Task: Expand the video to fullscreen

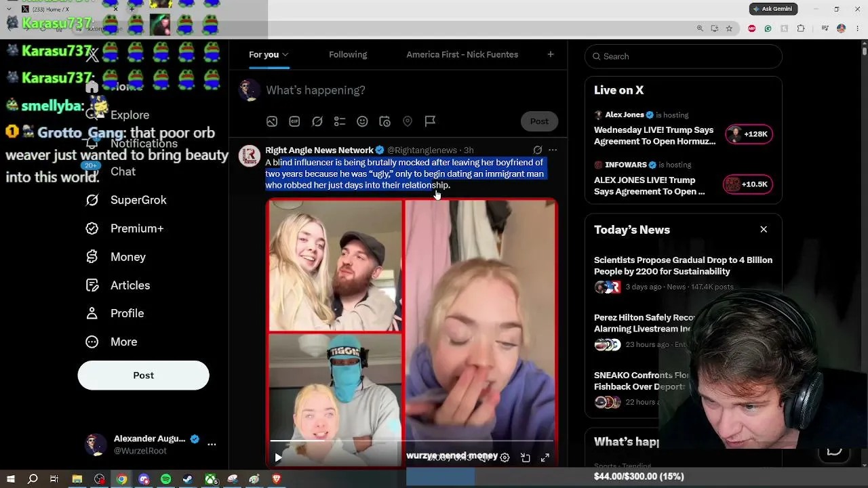Action: pyautogui.click(x=545, y=458)
